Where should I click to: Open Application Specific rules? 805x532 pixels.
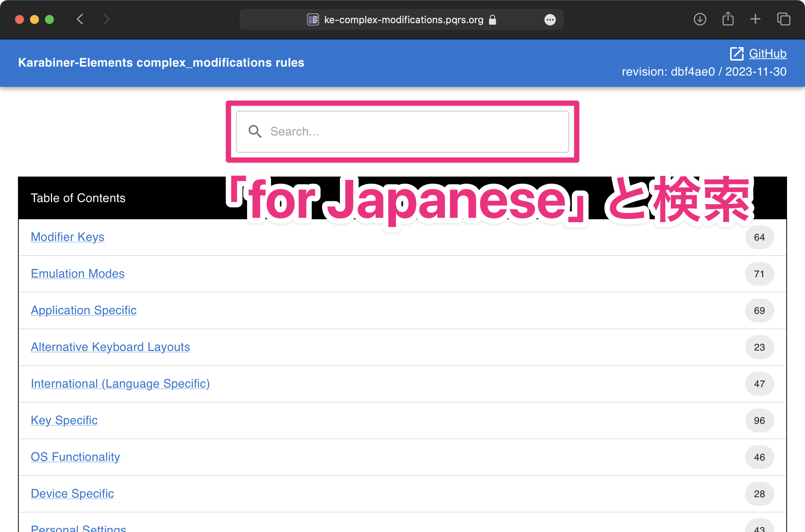point(83,311)
